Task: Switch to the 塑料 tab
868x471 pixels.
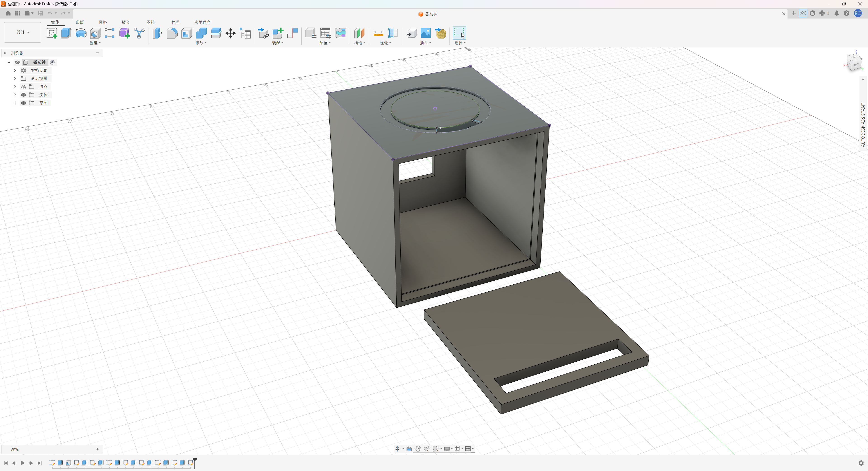Action: coord(150,22)
